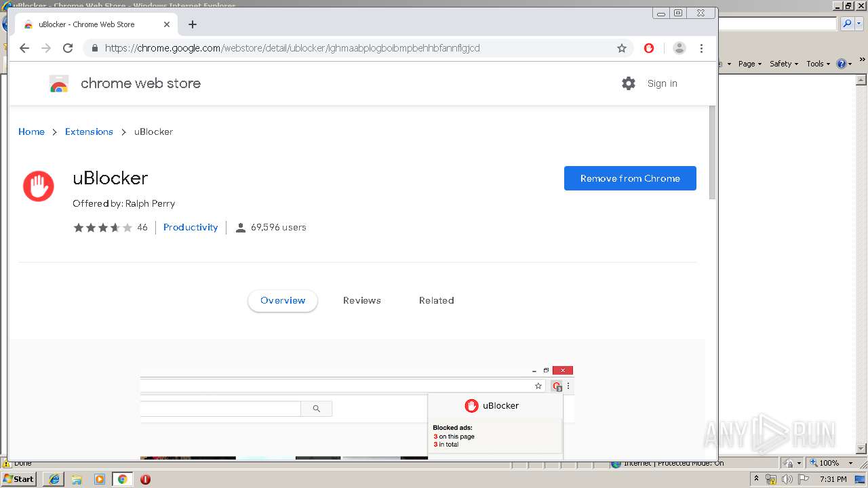The width and height of the screenshot is (868, 488).
Task: Click Internet Explorer scroll down arrow
Action: pos(862,448)
